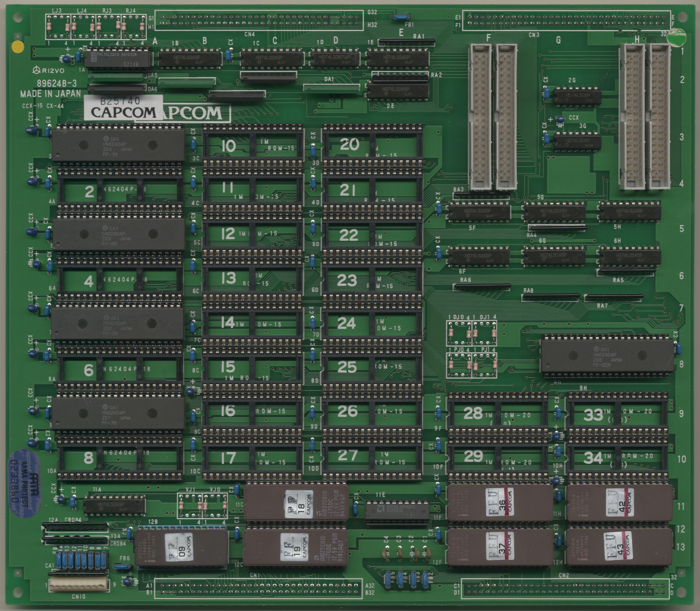The height and width of the screenshot is (611, 700).
Task: Select the mask ROM marked FF-7M
Action: (118, 414)
